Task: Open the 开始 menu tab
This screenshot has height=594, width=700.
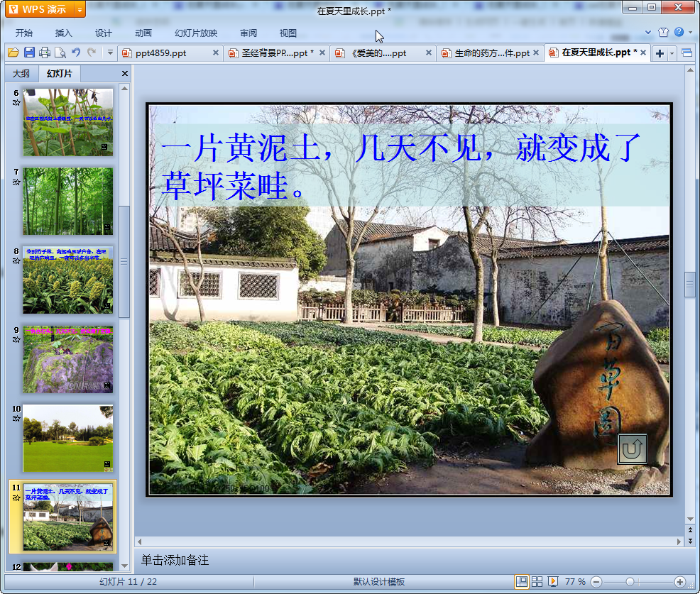Action: tap(23, 33)
